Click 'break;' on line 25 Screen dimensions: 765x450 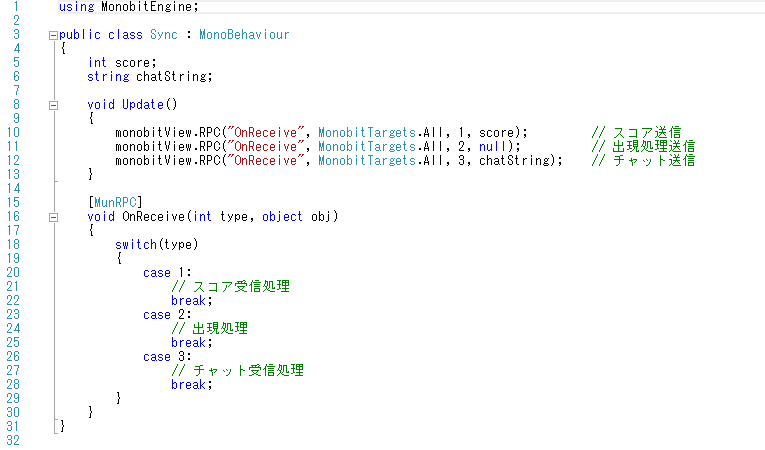click(192, 343)
